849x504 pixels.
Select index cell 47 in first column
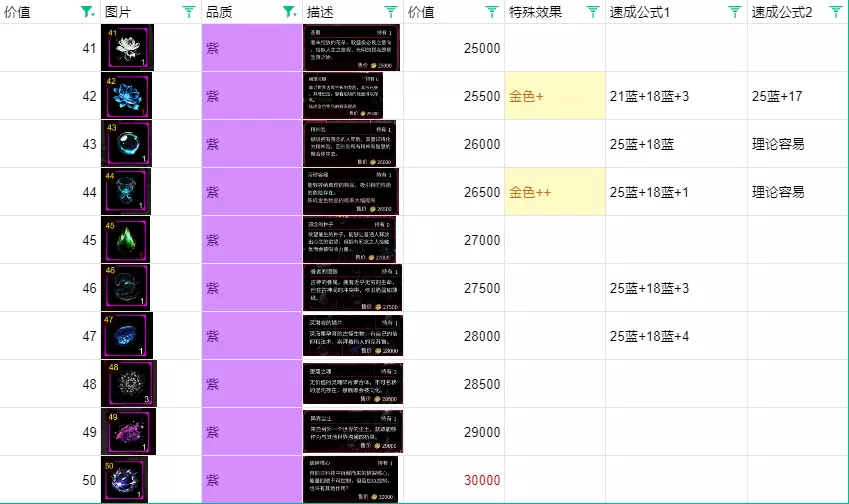coord(50,336)
